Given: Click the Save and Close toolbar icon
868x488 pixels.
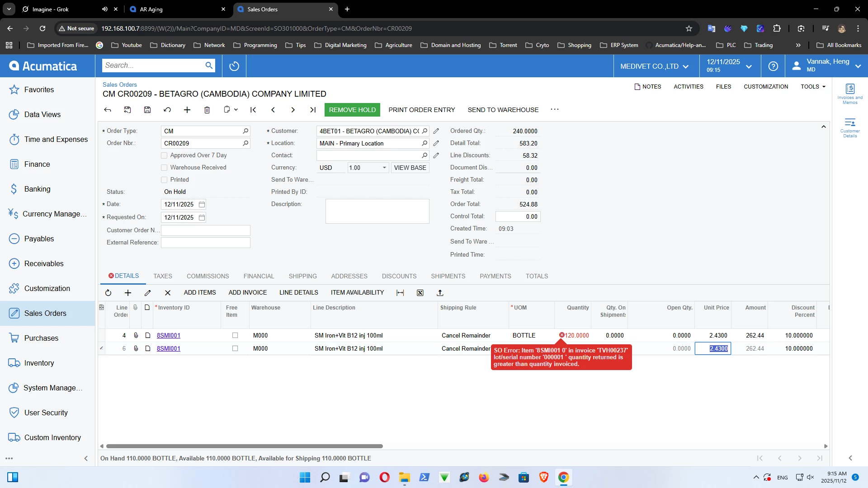Looking at the screenshot, I should pos(127,110).
